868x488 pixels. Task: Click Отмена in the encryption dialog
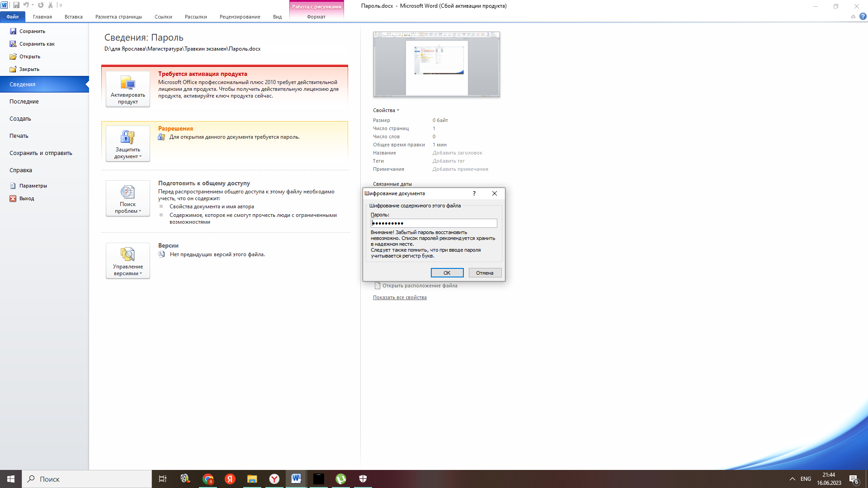(x=485, y=273)
